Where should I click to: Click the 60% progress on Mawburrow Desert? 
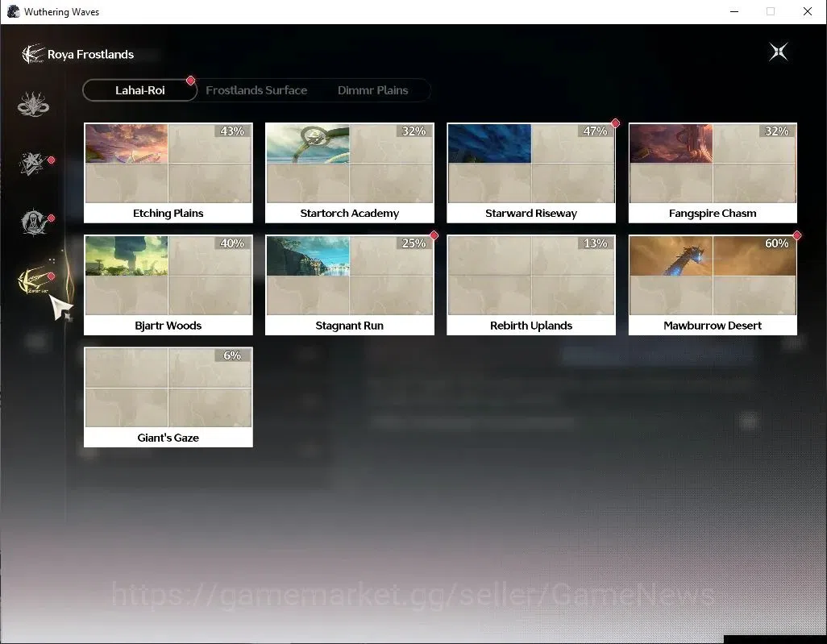(776, 243)
